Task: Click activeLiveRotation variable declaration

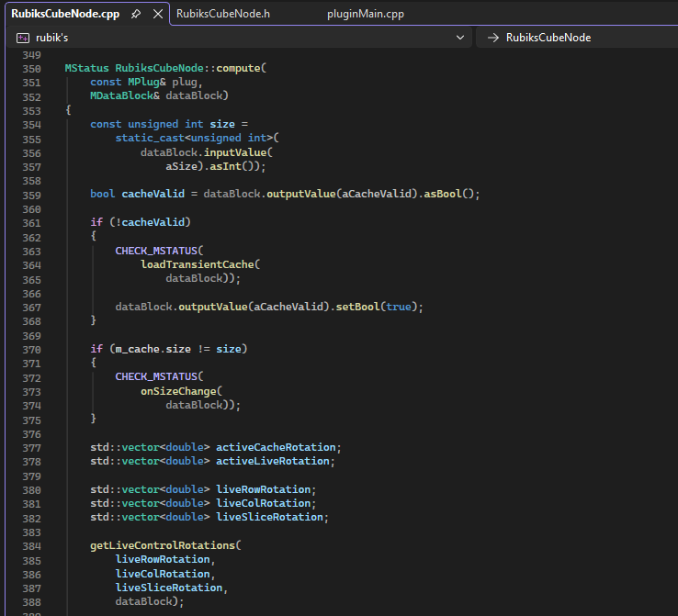Action: click(273, 461)
